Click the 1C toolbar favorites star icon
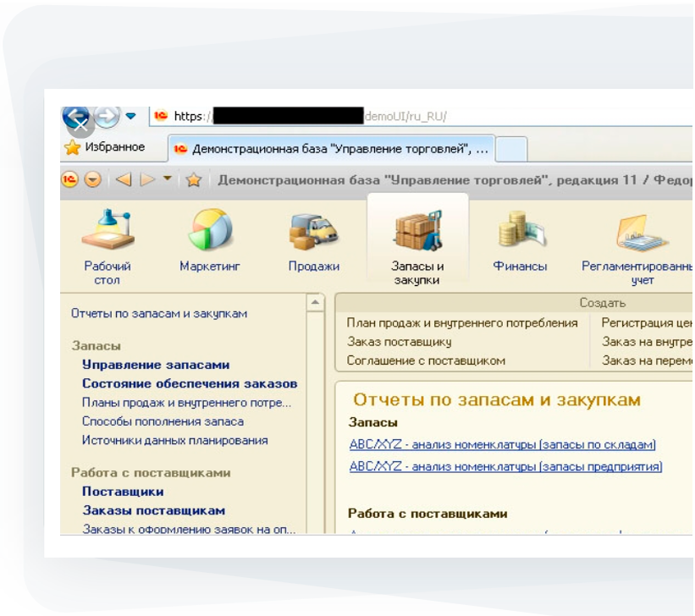Image resolution: width=695 pixels, height=616 pixels. pyautogui.click(x=194, y=179)
